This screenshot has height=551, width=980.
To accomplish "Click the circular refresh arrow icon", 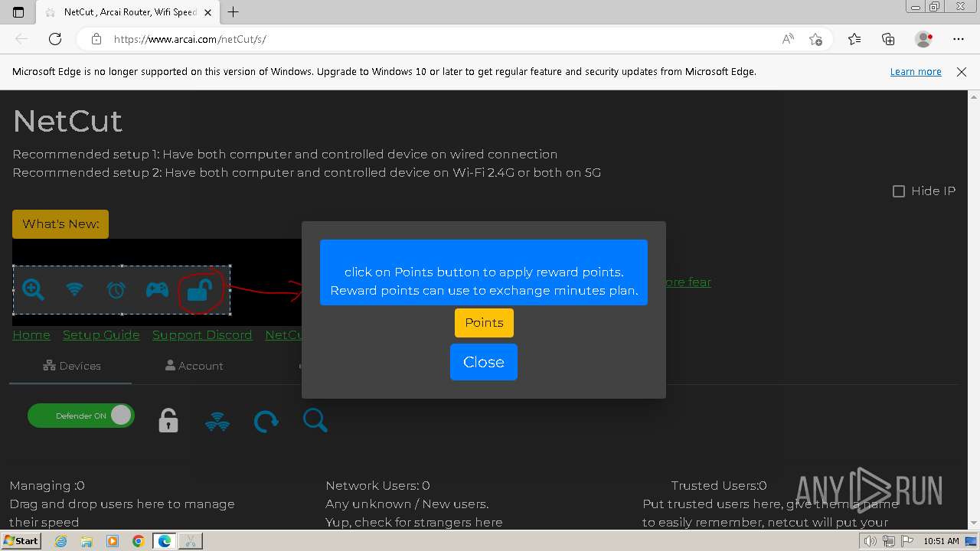I will coord(266,421).
